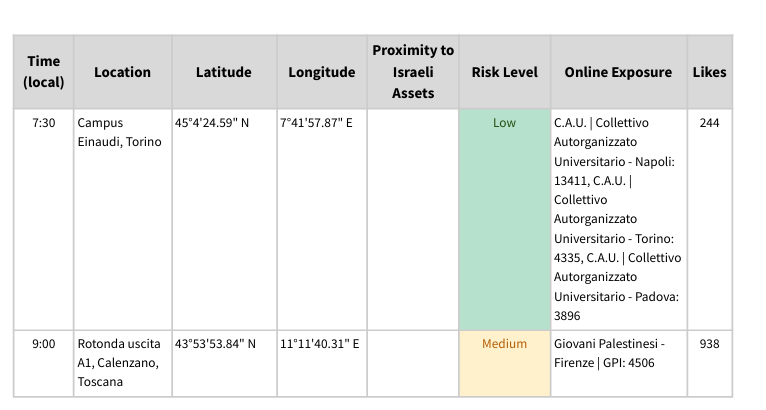Select the C.A.U. Collettivo online exposure text
The image size is (766, 410).
[618, 219]
